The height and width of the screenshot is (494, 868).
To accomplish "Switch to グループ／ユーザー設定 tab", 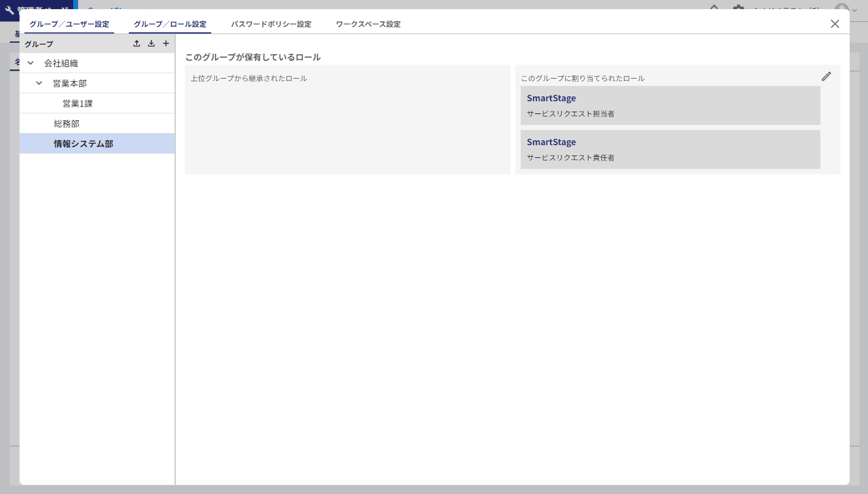I will pos(69,24).
